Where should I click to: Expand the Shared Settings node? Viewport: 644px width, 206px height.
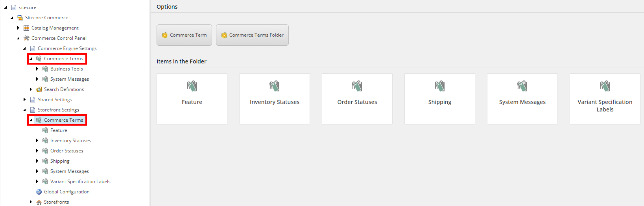[x=24, y=100]
